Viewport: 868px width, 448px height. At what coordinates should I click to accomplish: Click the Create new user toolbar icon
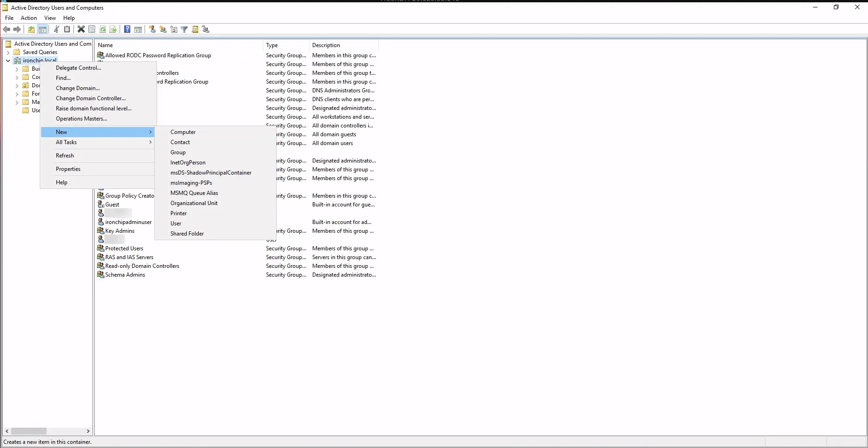152,30
